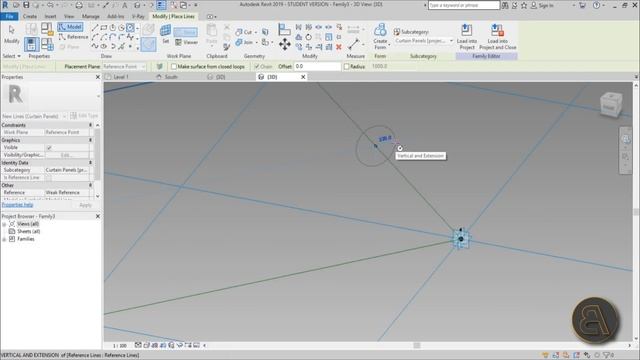This screenshot has width=640, height=360.
Task: Click the Print icon in quick access toolbar
Action: tap(79, 5)
